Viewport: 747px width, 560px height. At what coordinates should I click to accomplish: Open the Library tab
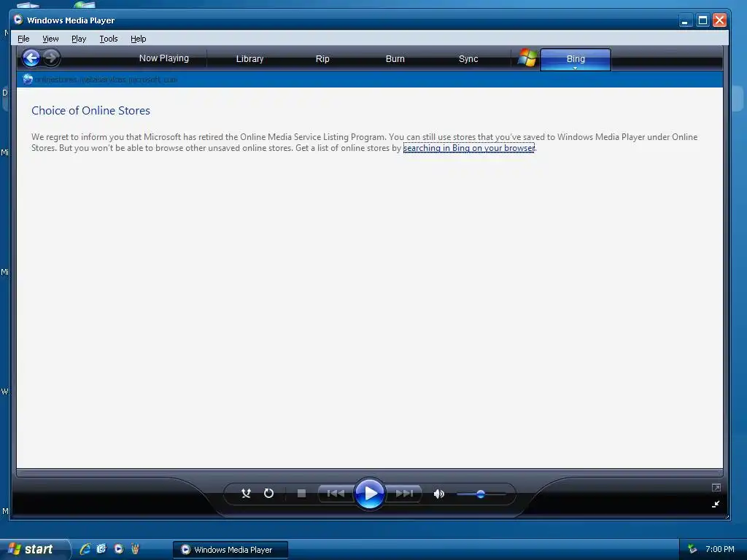[x=249, y=58]
